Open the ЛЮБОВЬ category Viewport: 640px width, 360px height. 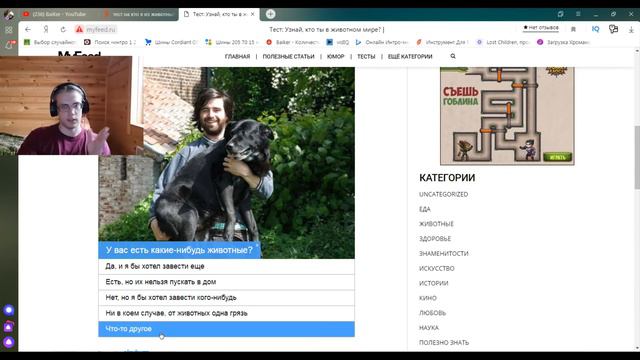[432, 313]
